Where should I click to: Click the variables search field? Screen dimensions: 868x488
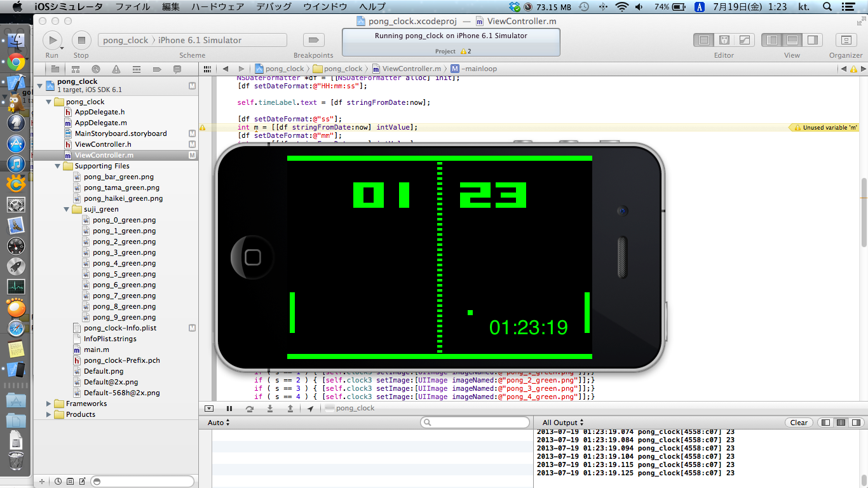tap(475, 423)
